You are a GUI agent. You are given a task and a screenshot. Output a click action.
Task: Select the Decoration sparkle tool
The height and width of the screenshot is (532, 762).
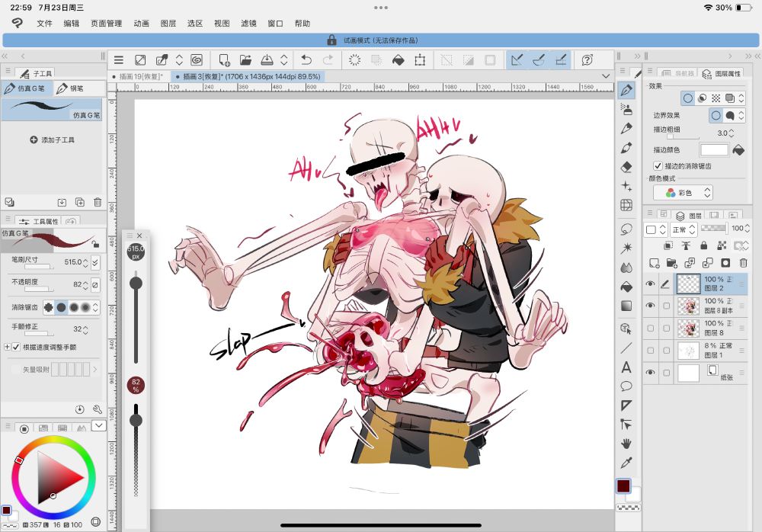pyautogui.click(x=626, y=186)
